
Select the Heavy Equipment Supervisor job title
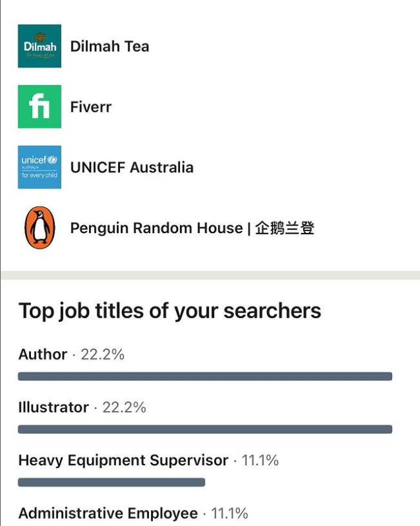point(123,460)
